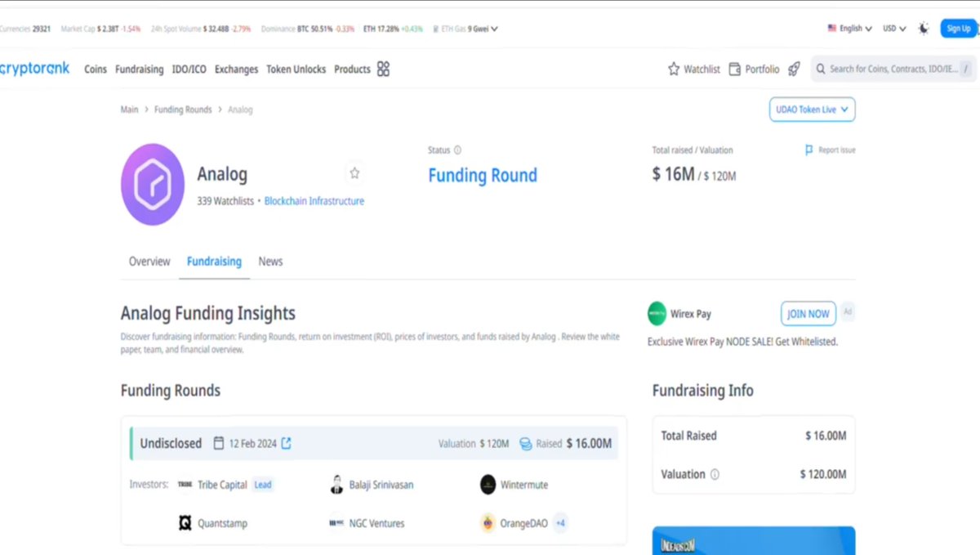Image resolution: width=980 pixels, height=555 pixels.
Task: Open the Exchanges menu
Action: pos(236,69)
